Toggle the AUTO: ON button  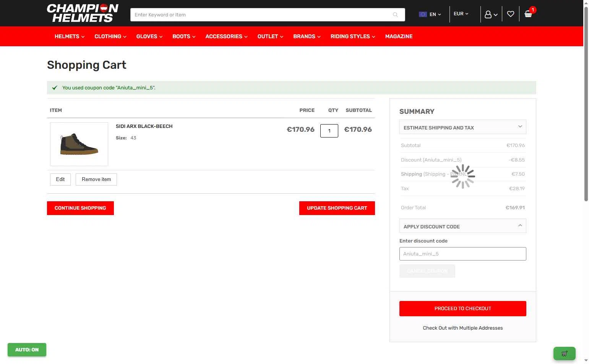point(27,349)
